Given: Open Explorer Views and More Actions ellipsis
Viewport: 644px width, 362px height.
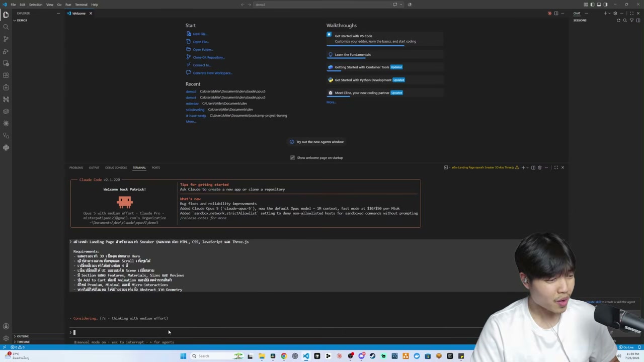Looking at the screenshot, I should pyautogui.click(x=58, y=13).
